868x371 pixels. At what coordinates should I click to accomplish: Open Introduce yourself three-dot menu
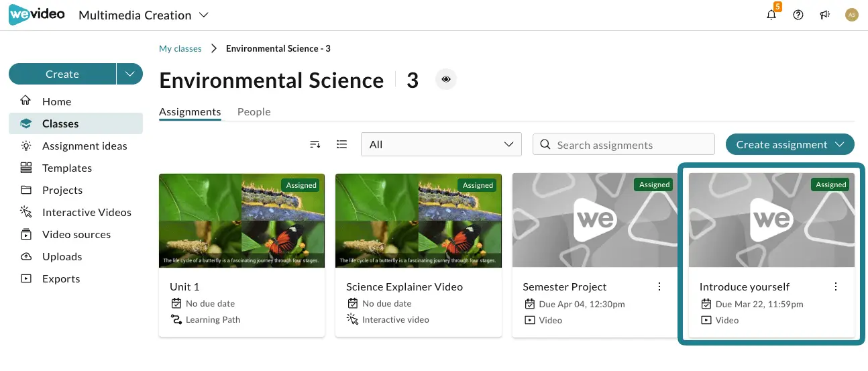[x=836, y=286]
